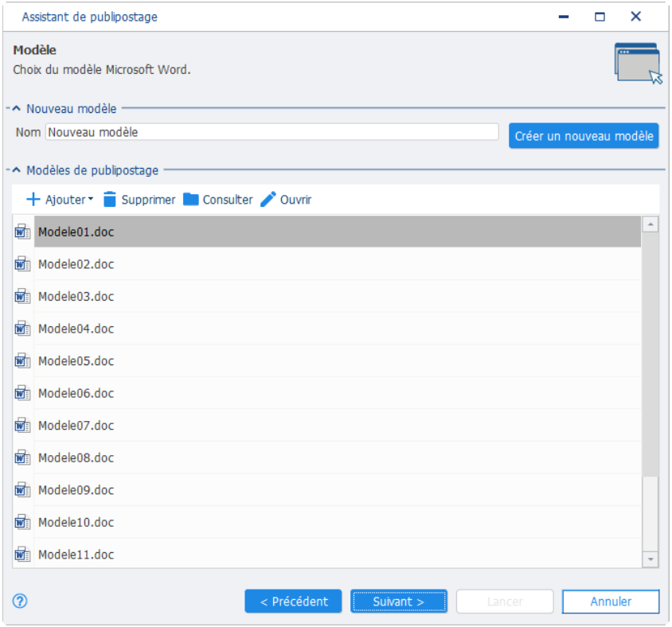
Task: Click the Consulter toolbar label
Action: [x=228, y=200]
